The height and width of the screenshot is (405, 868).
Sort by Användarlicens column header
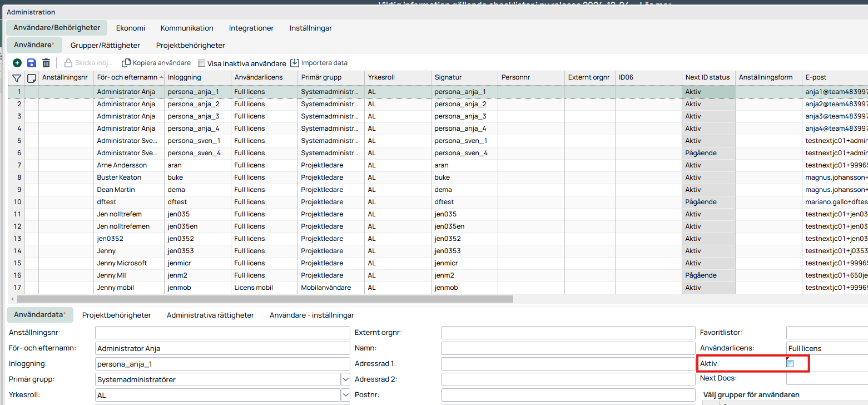(264, 77)
